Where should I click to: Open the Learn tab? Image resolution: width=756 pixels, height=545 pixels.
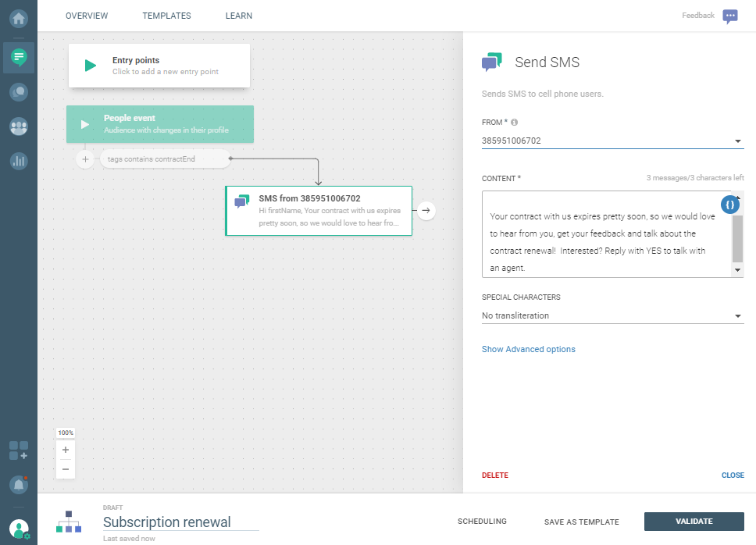click(x=238, y=16)
